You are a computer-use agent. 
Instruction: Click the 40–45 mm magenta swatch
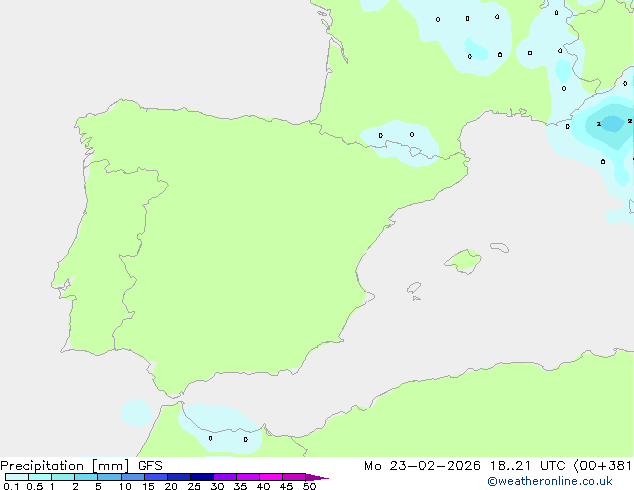[x=271, y=477]
